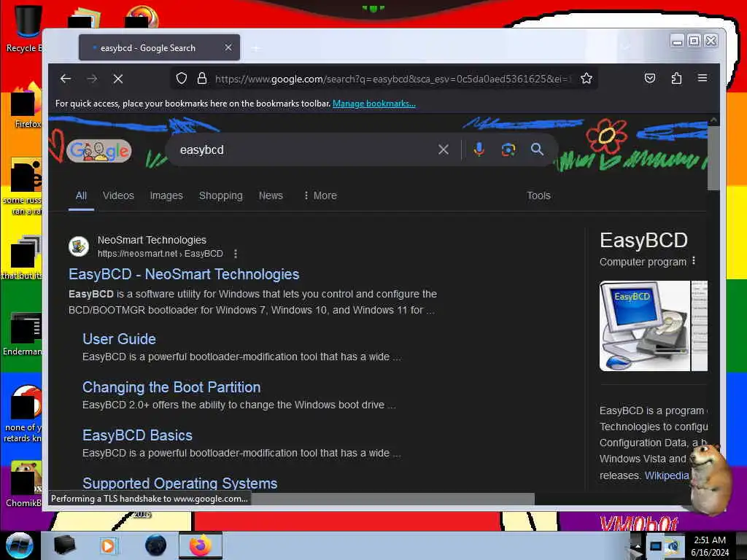
Task: Switch to the Videos tab
Action: (118, 195)
